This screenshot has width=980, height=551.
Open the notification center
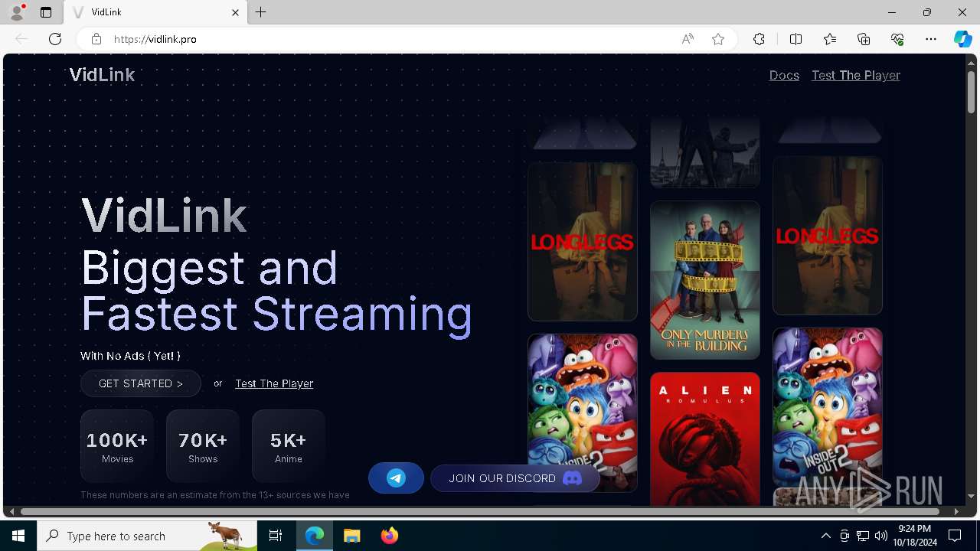click(x=955, y=536)
